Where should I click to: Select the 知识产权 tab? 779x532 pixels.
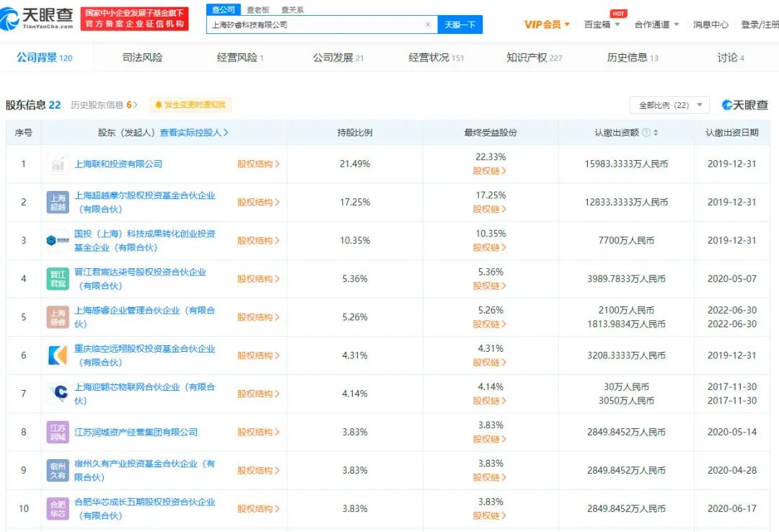click(x=534, y=58)
